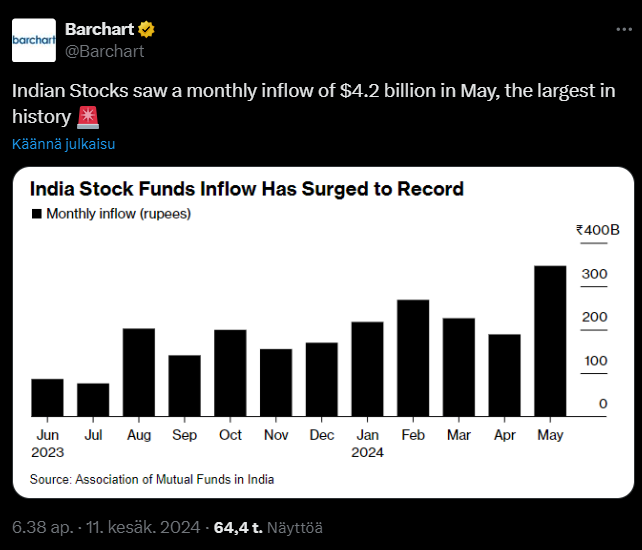The width and height of the screenshot is (642, 550).
Task: Click the Aug bar in the chart
Action: 138,372
